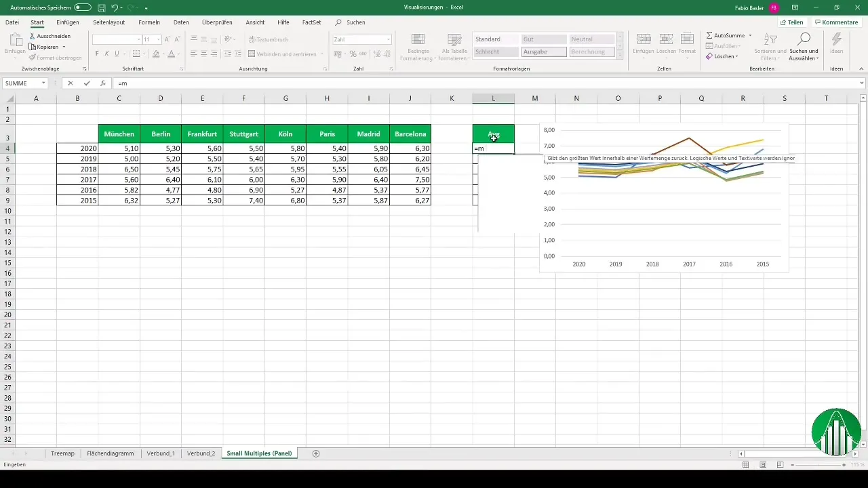Image resolution: width=868 pixels, height=488 pixels.
Task: Click the confirm checkmark formula button
Action: click(86, 83)
